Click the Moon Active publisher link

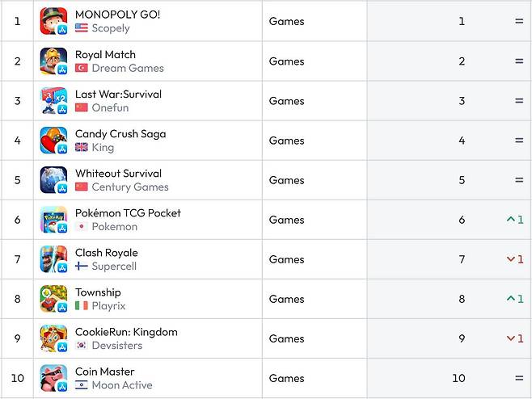coord(122,385)
